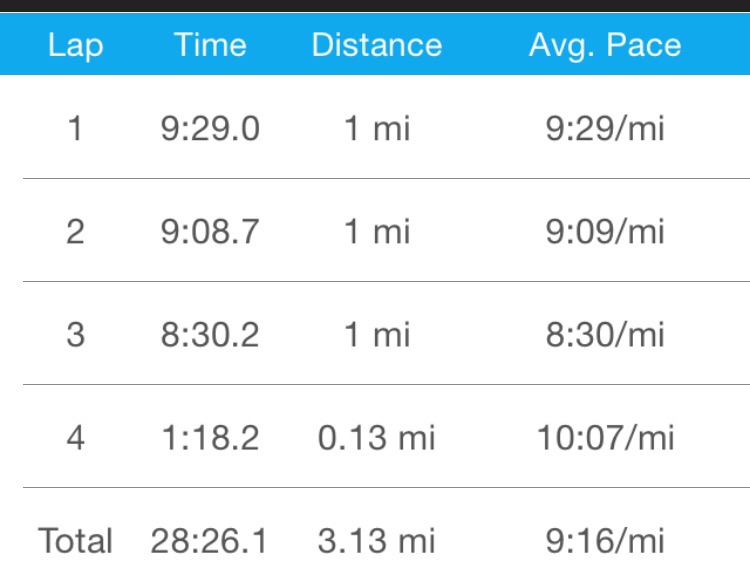Tap total distance 3.13 mi
The image size is (750, 579).
[376, 541]
